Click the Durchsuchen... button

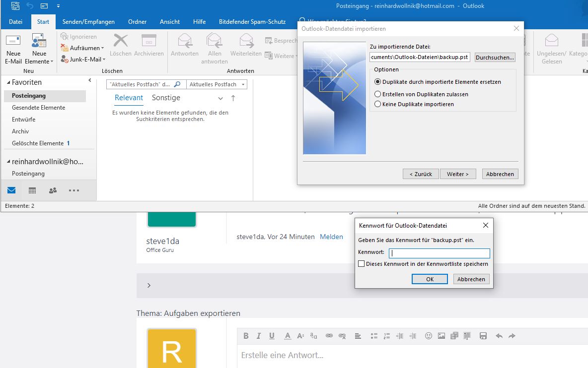[495, 57]
